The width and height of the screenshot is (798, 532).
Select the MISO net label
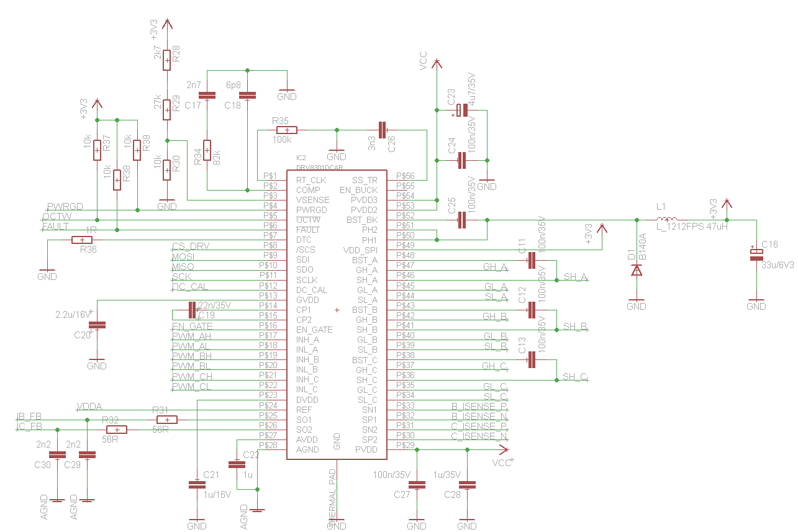tap(183, 266)
